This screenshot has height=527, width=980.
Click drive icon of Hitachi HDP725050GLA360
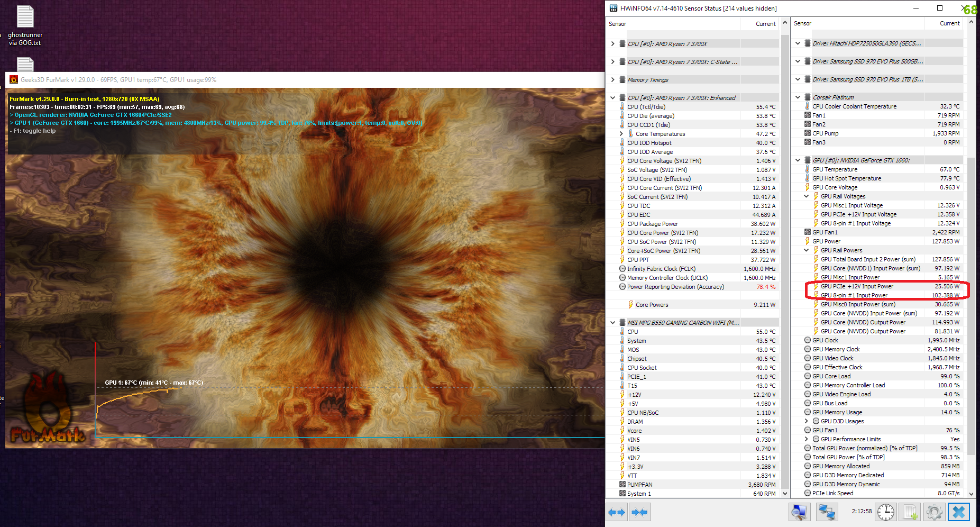point(808,43)
